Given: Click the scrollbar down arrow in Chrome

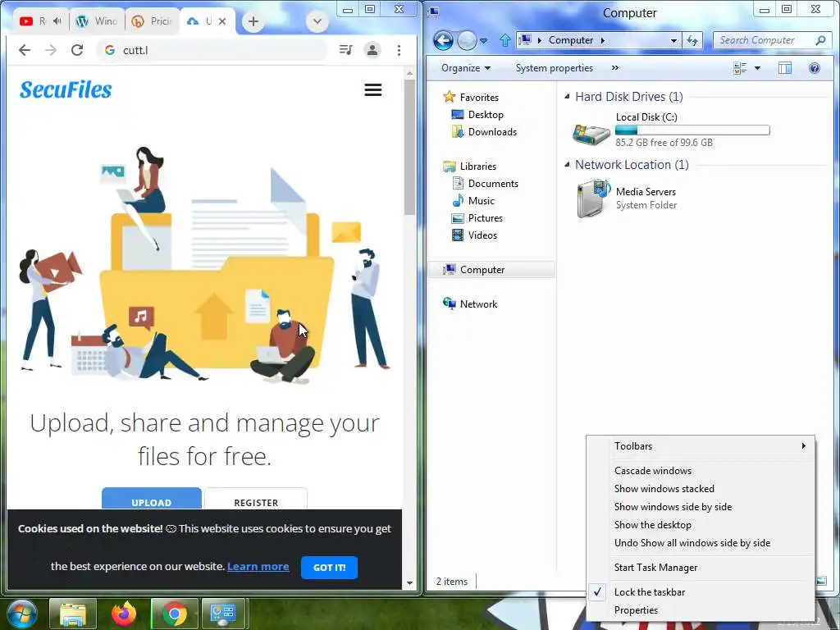Looking at the screenshot, I should [x=410, y=583].
